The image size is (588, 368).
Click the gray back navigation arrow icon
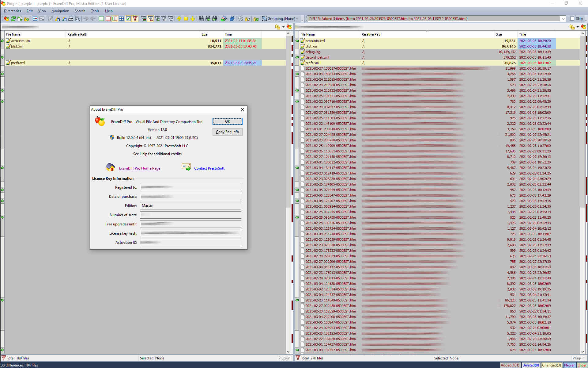(93, 19)
